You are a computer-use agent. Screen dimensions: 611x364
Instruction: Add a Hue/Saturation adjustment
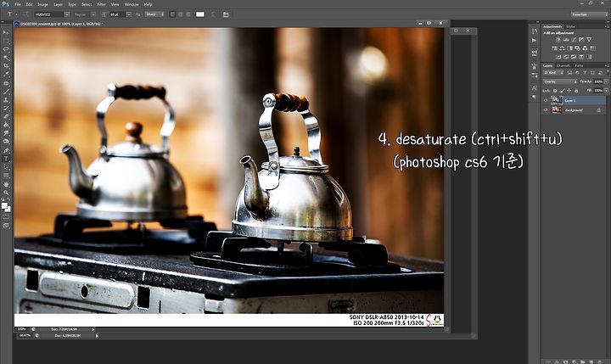(x=554, y=48)
